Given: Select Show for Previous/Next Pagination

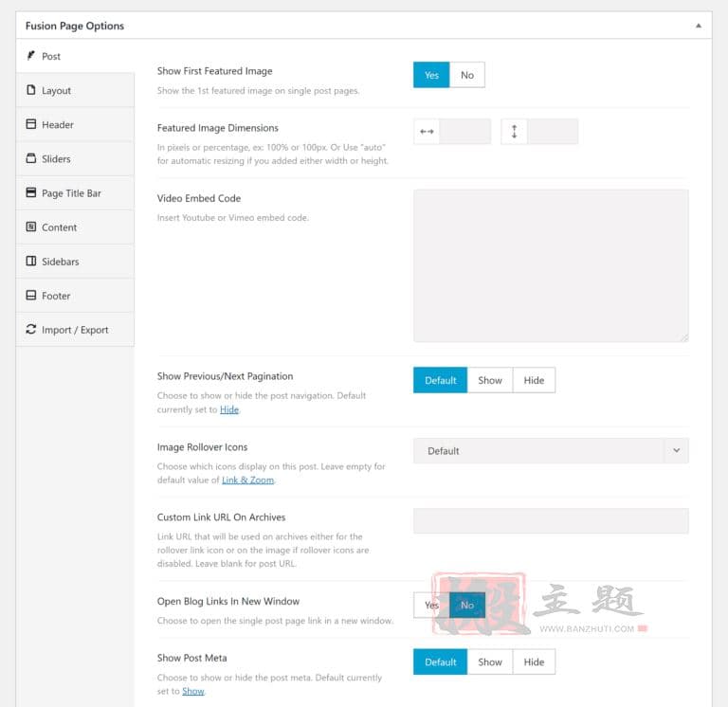Looking at the screenshot, I should 490,380.
